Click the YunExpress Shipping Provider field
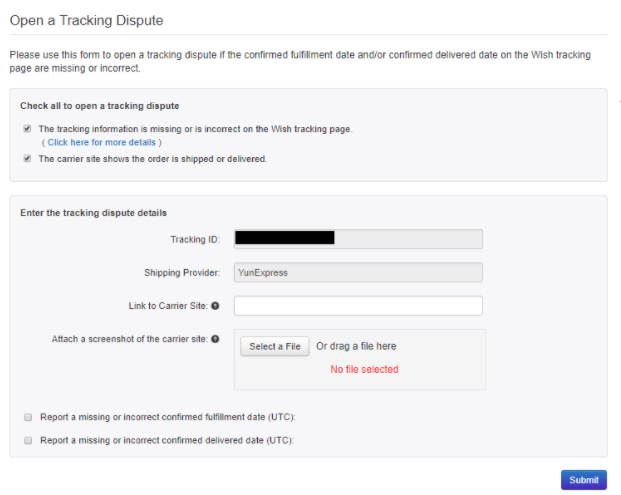 (x=358, y=271)
